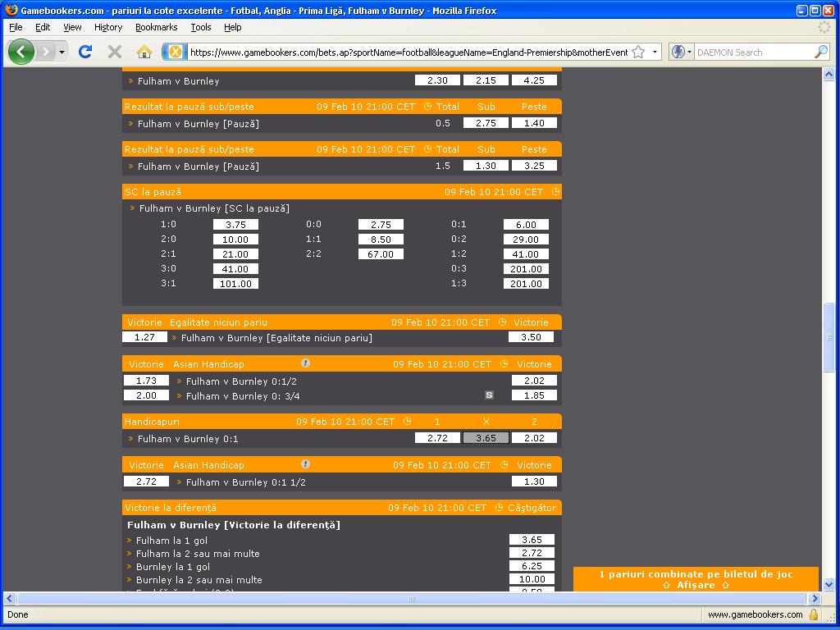Screen dimensions: 840x630
Task: Open Fulham v Burnley [SC la pauză] link
Action: click(214, 208)
